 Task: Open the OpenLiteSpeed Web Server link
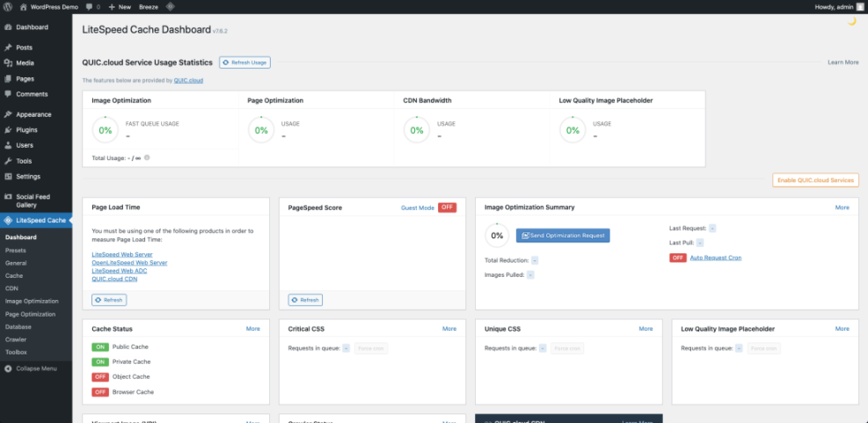(129, 262)
